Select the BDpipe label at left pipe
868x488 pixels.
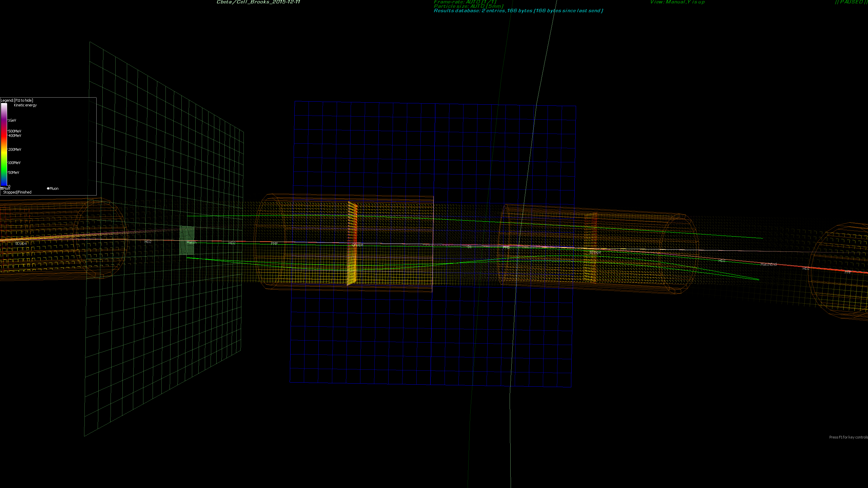click(x=21, y=243)
